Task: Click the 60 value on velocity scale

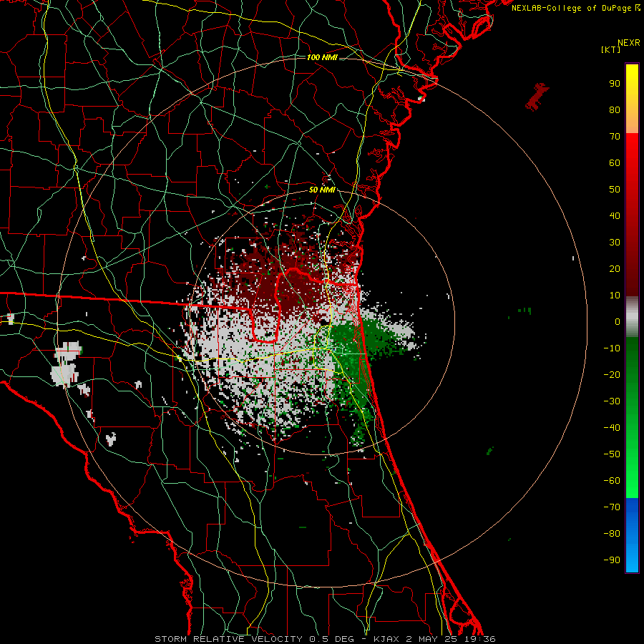Action: 615,162
